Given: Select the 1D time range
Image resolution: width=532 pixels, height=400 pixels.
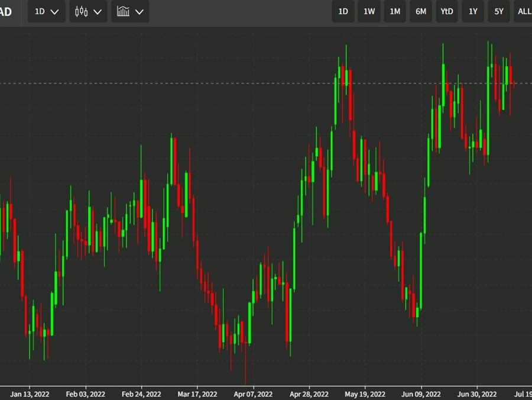Looking at the screenshot, I should [343, 12].
